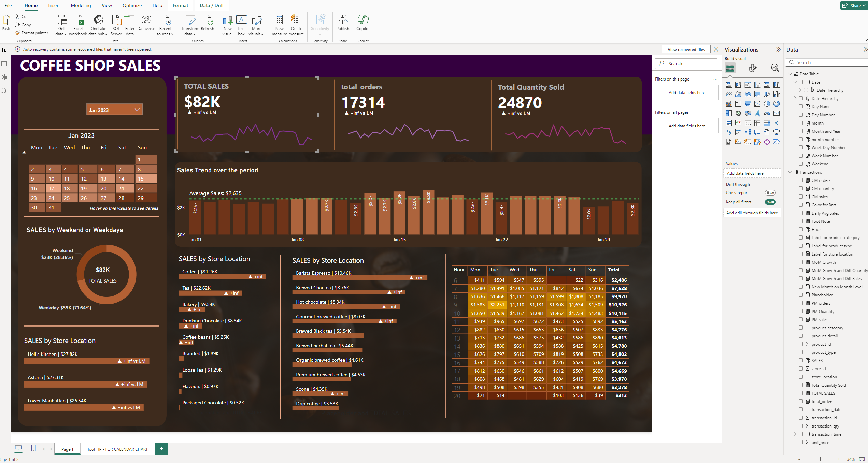Insert a Text box from ribbon

coord(241,25)
